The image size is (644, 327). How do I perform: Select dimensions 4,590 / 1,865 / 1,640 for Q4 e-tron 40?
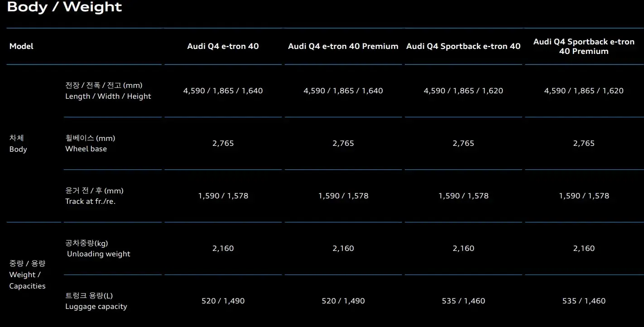pos(223,91)
